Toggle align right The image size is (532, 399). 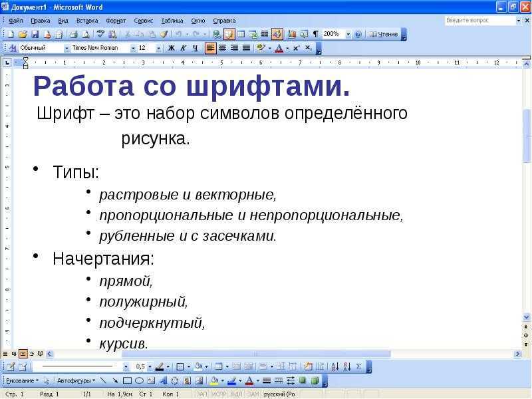[234, 48]
